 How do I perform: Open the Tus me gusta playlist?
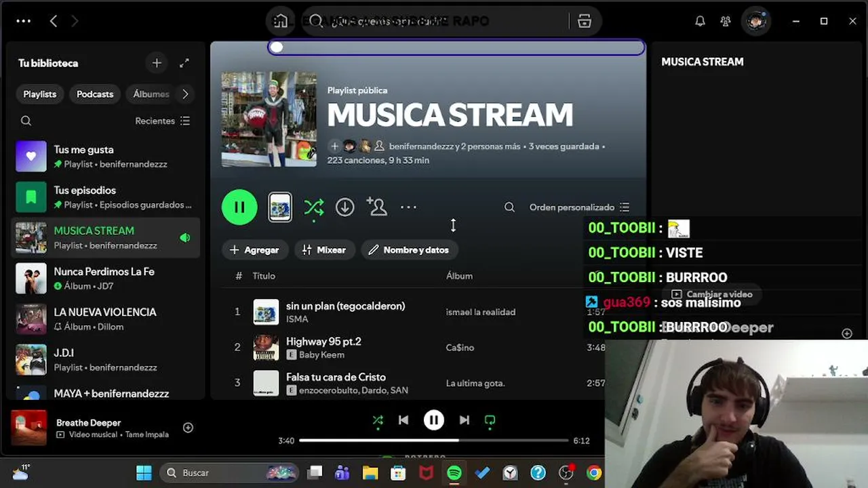[106, 157]
